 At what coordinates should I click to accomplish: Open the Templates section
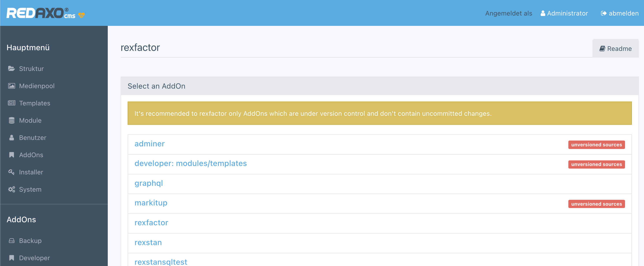(x=35, y=103)
